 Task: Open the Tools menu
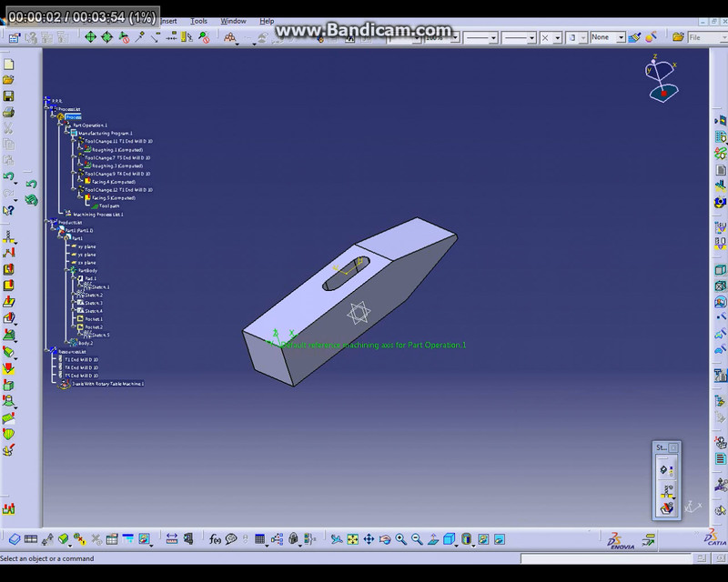pyautogui.click(x=197, y=21)
